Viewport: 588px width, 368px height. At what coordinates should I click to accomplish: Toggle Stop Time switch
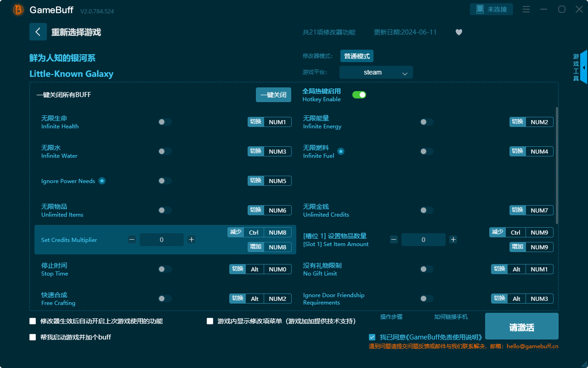click(165, 269)
